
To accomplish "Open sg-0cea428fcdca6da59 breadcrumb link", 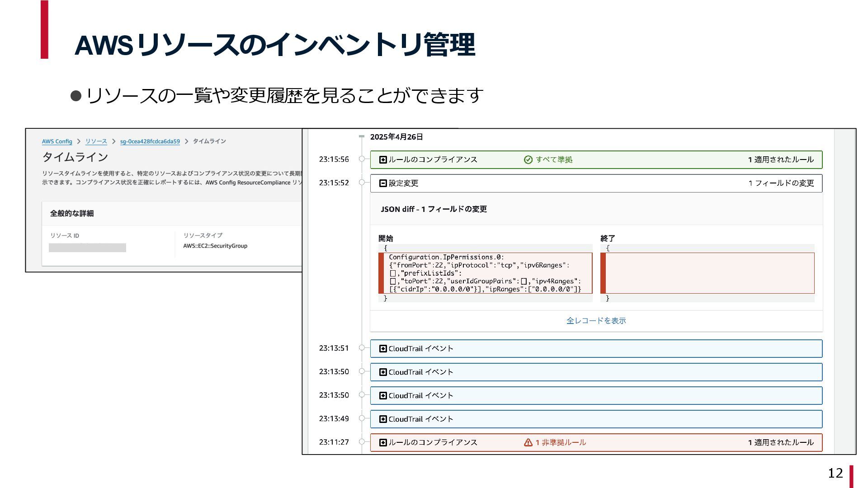I will click(x=150, y=141).
